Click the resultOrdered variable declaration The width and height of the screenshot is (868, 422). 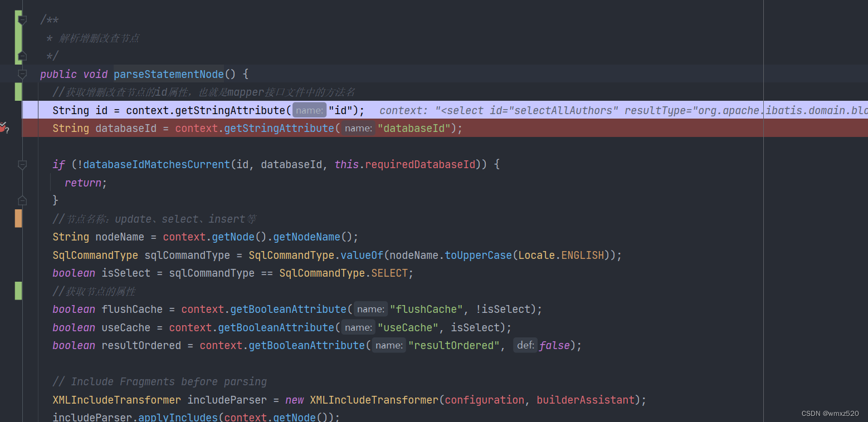pyautogui.click(x=141, y=345)
